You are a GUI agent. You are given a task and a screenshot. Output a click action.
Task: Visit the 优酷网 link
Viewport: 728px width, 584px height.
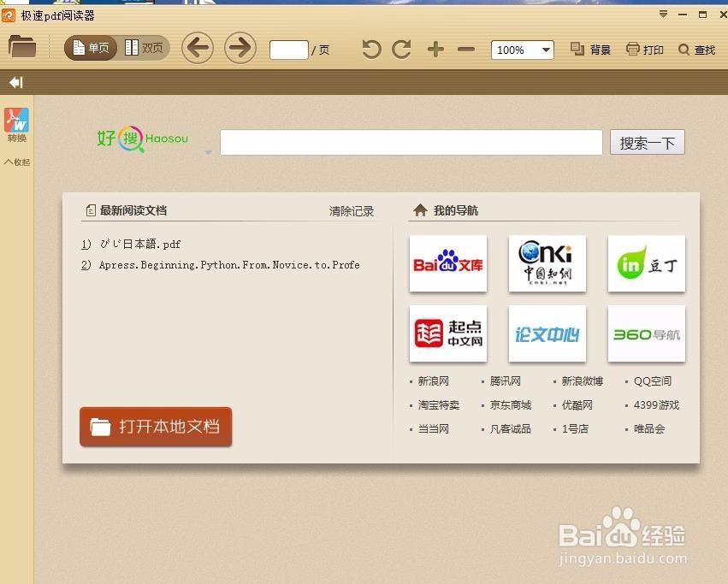click(x=577, y=405)
